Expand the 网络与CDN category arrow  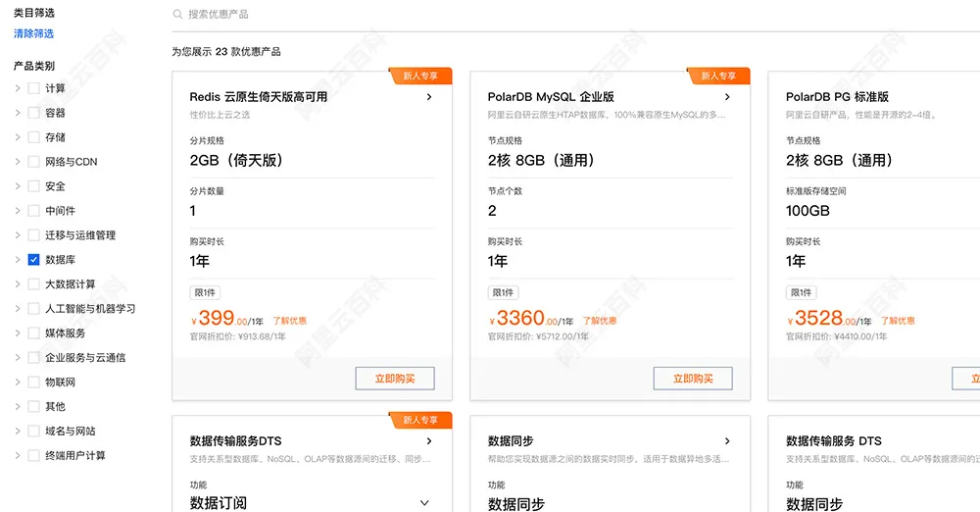coord(18,162)
